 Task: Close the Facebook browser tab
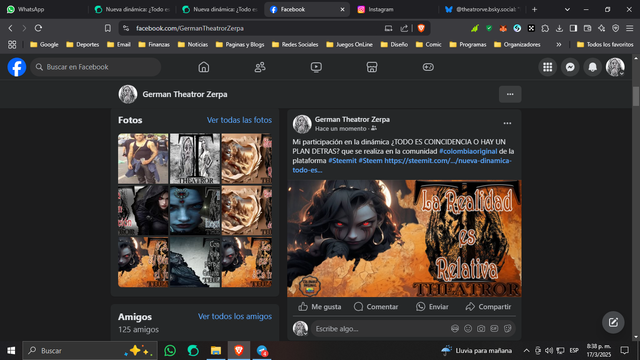point(342,9)
